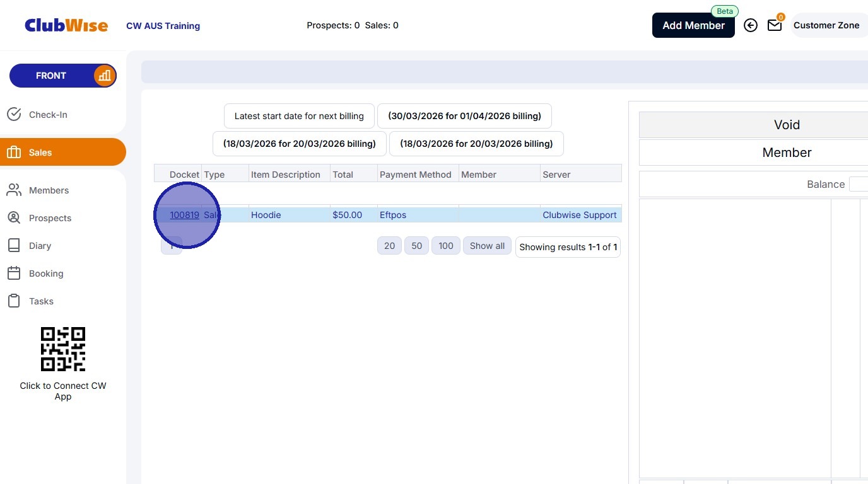Click Click to Connect CW App text

63,391
